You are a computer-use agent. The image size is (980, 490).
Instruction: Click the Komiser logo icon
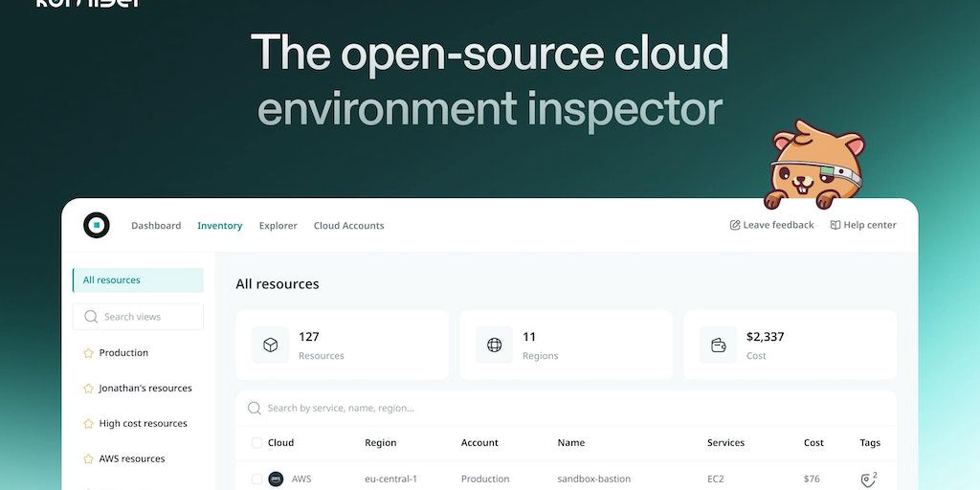tap(96, 225)
